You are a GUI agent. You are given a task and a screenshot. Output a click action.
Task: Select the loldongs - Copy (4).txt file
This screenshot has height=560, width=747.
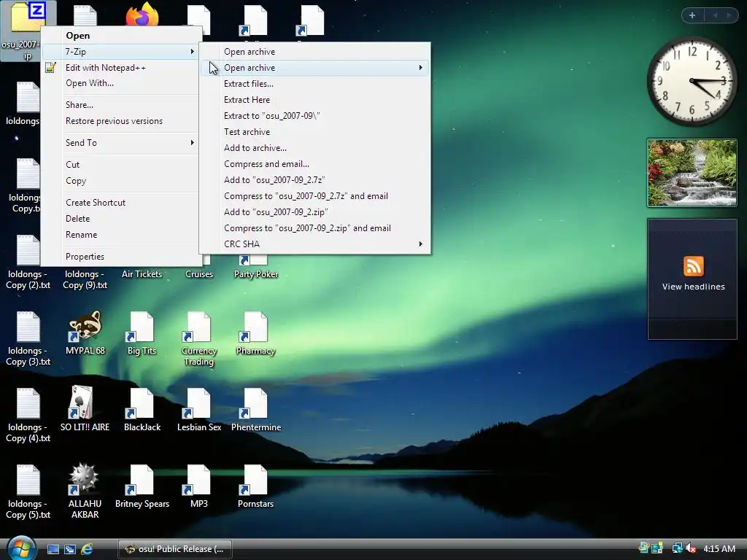coord(28,415)
